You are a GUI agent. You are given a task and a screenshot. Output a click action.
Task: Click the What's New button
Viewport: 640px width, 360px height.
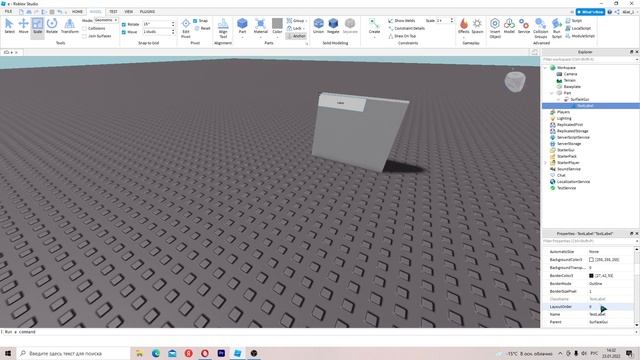point(590,12)
